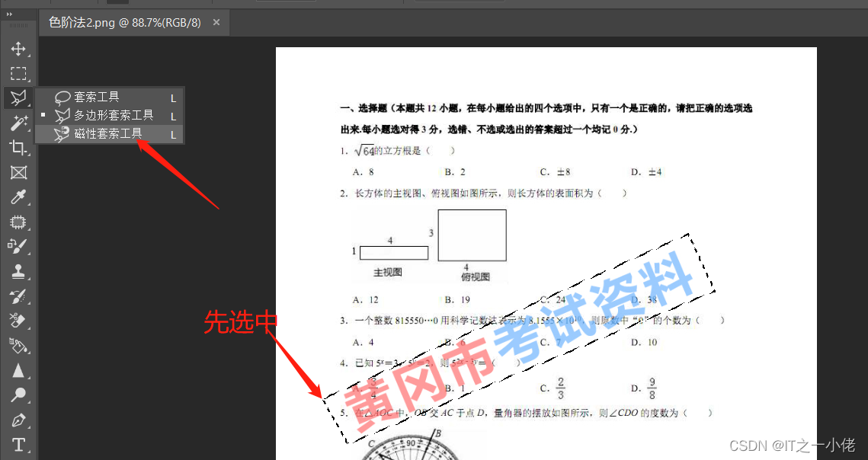The width and height of the screenshot is (868, 460).
Task: Select the Dodge tool
Action: [18, 395]
